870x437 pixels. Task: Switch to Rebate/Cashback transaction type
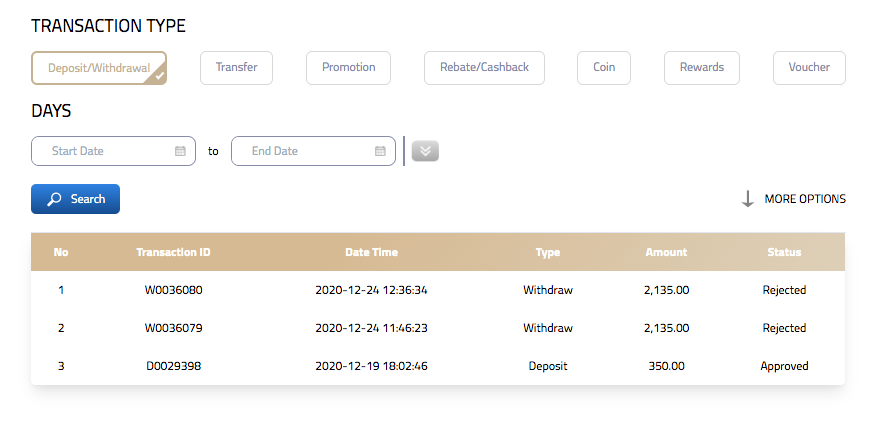(484, 67)
